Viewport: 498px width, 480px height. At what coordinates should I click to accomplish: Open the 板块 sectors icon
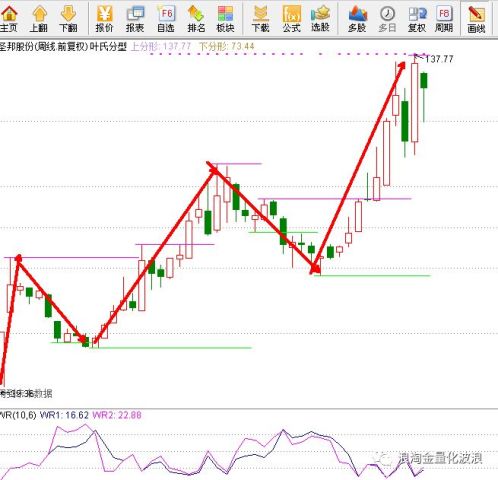[225, 18]
